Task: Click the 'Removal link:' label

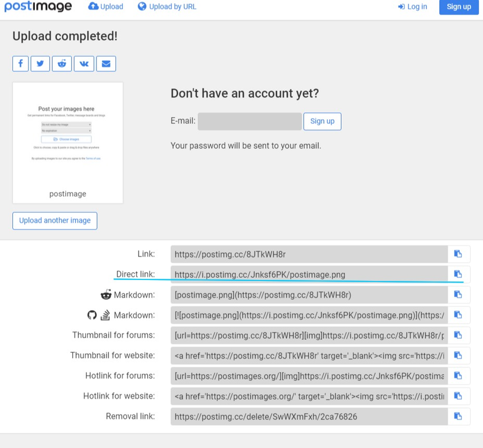Action: click(x=131, y=416)
